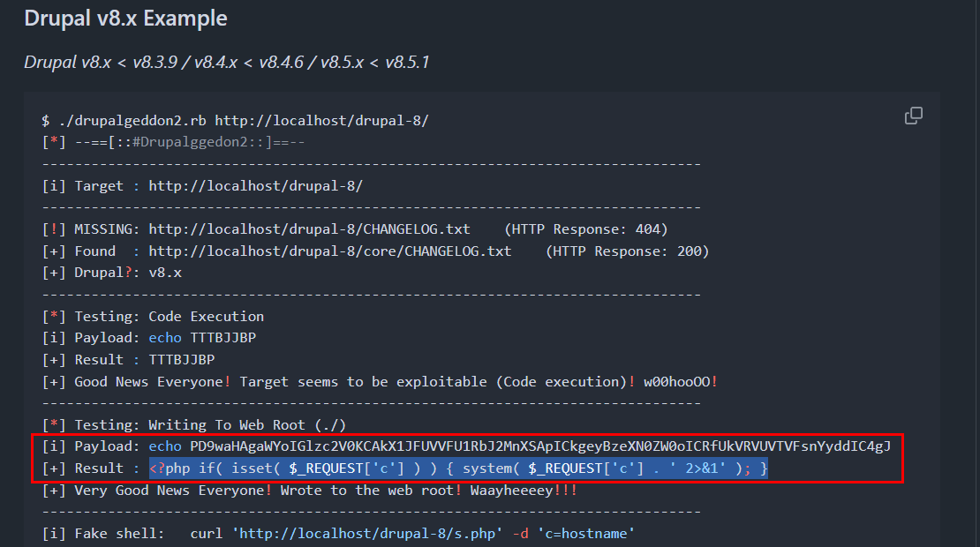Click the 'Fake shell: curl' line
Screen dimensions: 980x547
click(x=338, y=534)
